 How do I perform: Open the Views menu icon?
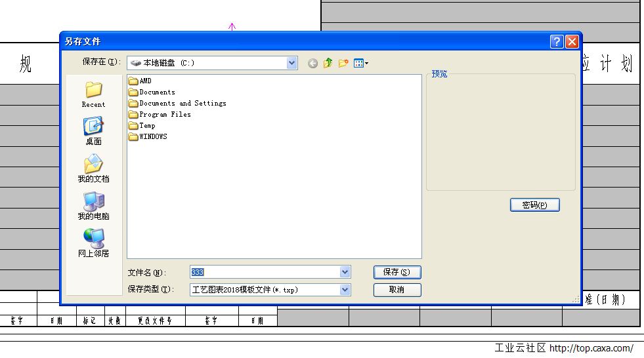pos(360,64)
